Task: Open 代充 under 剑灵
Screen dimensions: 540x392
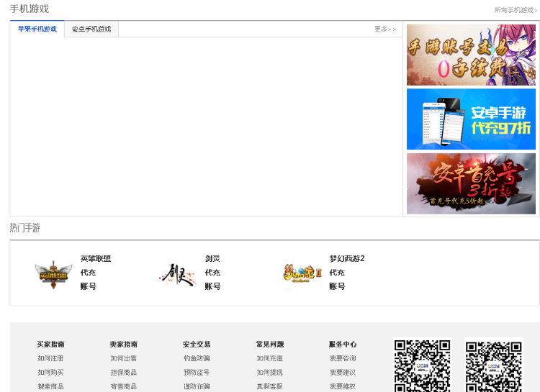Action: 212,273
